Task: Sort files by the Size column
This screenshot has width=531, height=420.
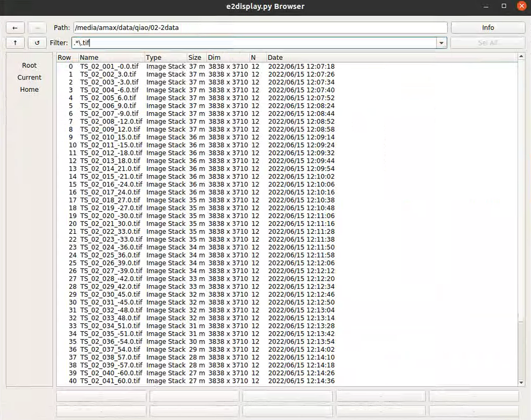Action: (195, 57)
